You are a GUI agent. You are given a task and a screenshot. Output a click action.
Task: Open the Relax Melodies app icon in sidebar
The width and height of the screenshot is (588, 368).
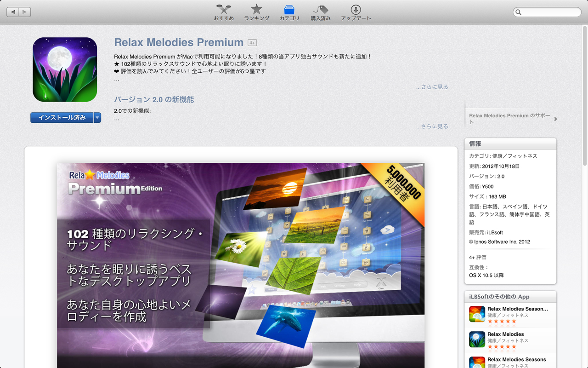tap(477, 339)
